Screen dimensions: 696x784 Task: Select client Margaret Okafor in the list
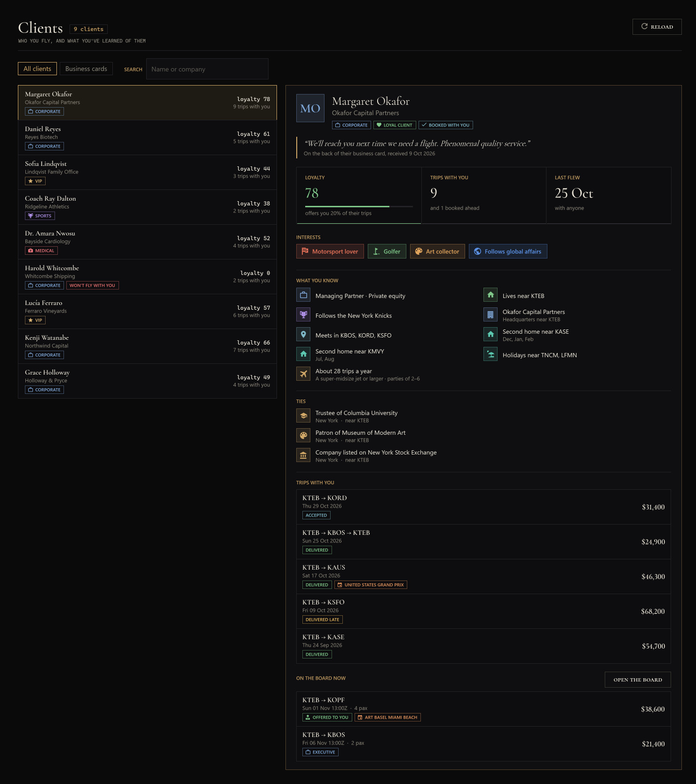coord(147,102)
